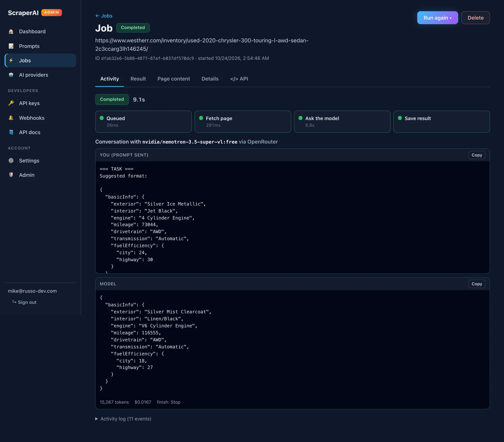
Task: Click the API keys key icon
Action: 11,103
